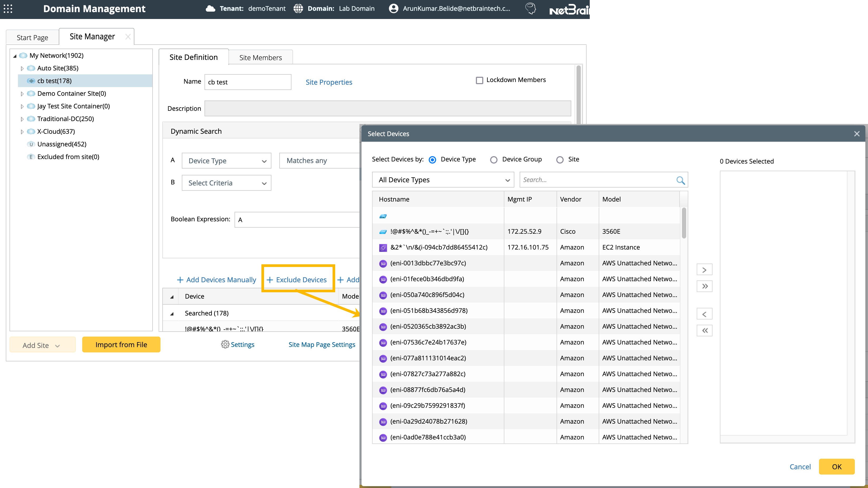Viewport: 868px width, 488px height.
Task: Enable the Lockdown Members checkbox
Action: click(479, 80)
